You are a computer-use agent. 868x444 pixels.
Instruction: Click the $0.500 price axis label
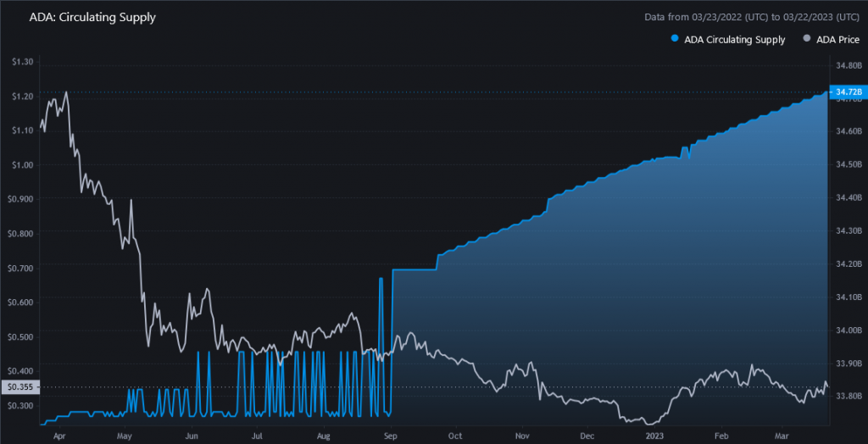tap(21, 336)
